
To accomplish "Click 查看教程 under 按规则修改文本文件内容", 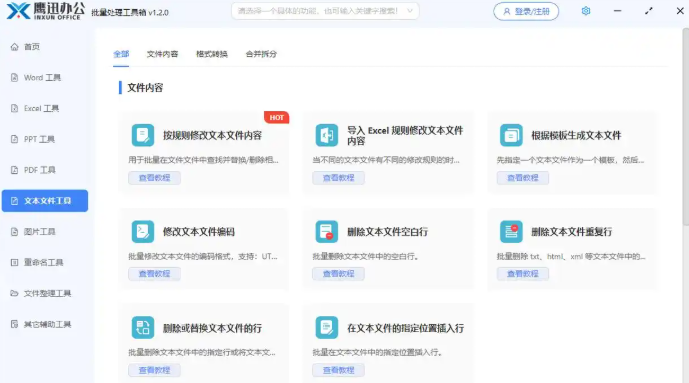I will click(154, 178).
